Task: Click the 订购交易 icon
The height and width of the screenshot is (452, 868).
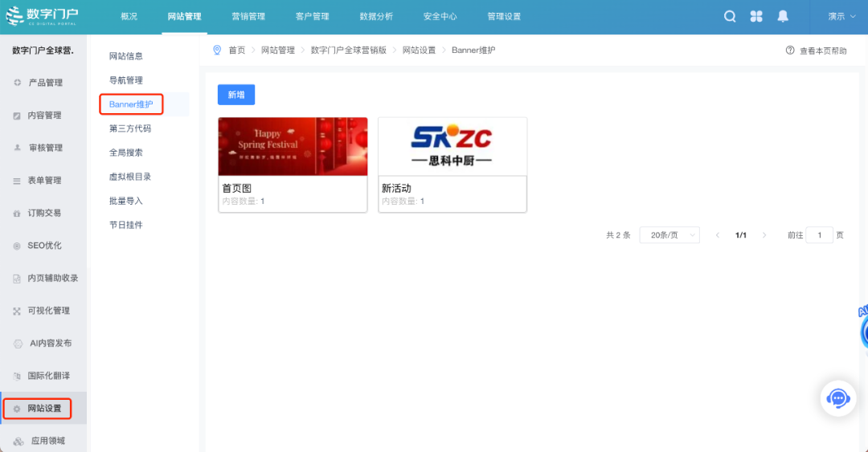Action: pyautogui.click(x=17, y=213)
